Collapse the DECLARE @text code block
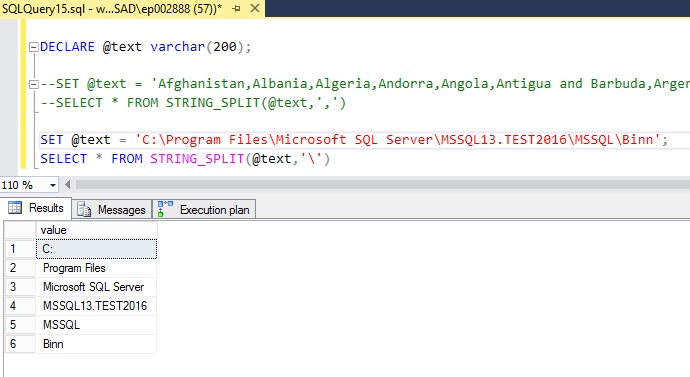 (33, 47)
